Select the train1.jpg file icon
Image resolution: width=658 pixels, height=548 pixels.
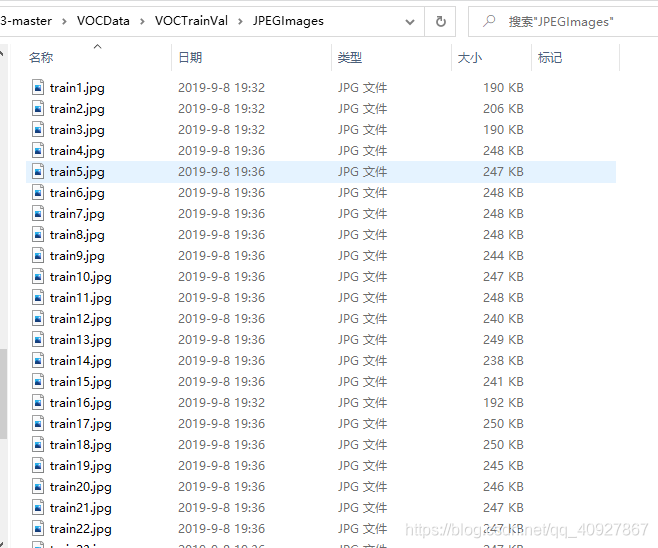click(38, 88)
